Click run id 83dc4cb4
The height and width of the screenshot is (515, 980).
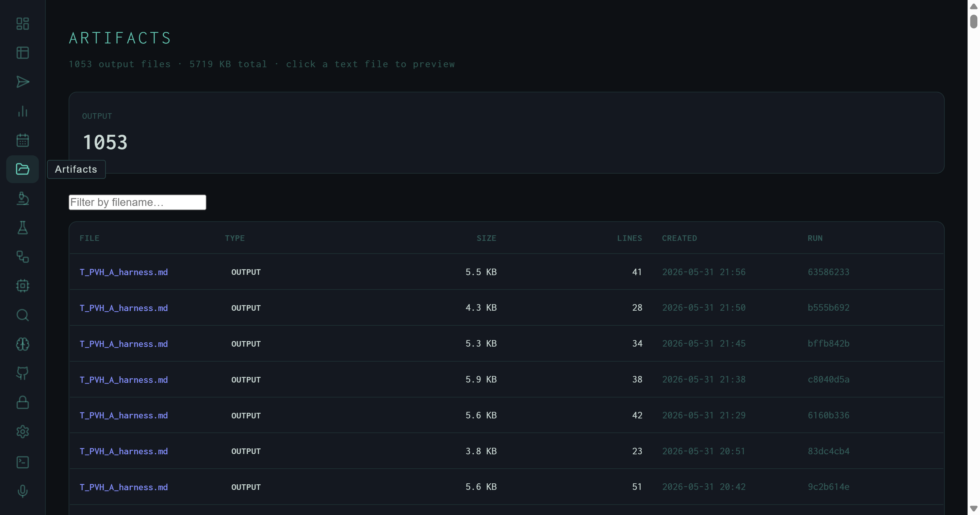click(828, 451)
